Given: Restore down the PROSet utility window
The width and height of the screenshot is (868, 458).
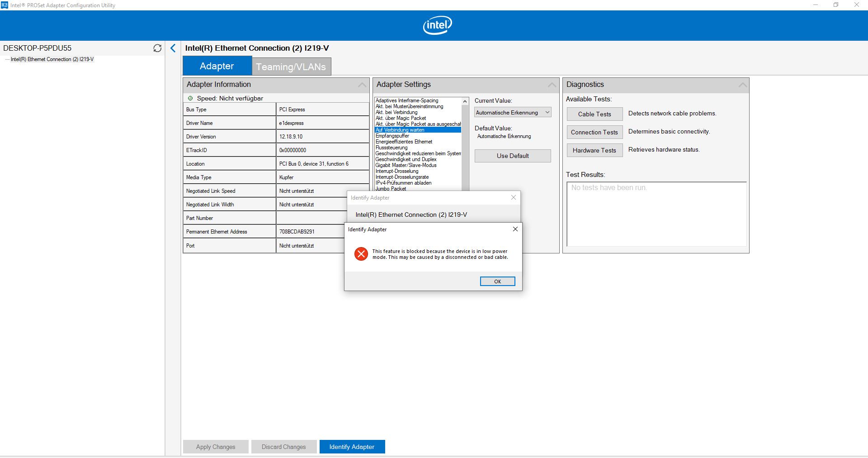Looking at the screenshot, I should click(x=836, y=5).
